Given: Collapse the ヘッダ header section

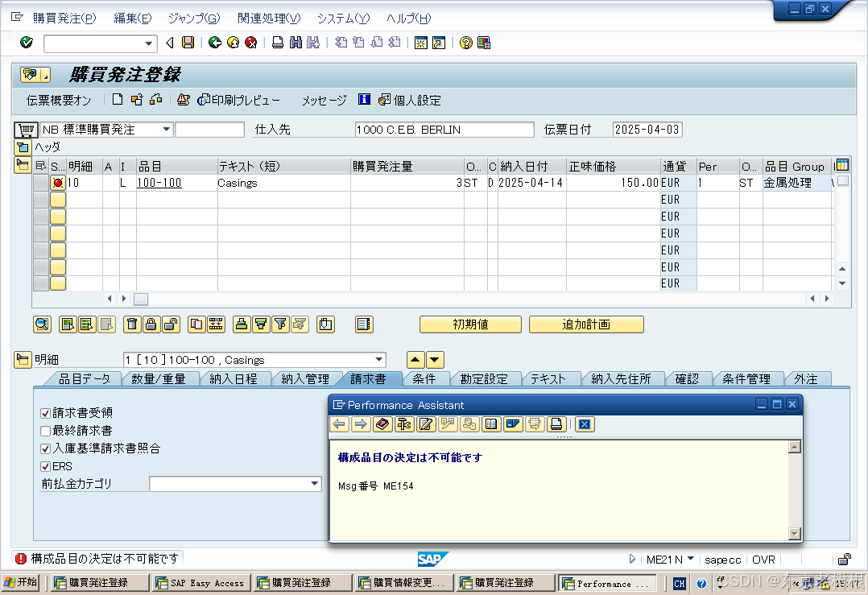Looking at the screenshot, I should click(x=23, y=147).
